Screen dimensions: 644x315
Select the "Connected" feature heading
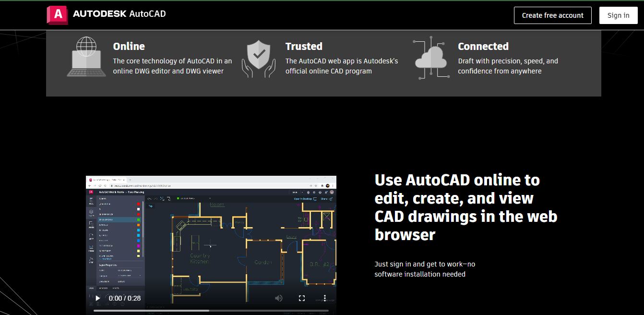click(x=483, y=46)
